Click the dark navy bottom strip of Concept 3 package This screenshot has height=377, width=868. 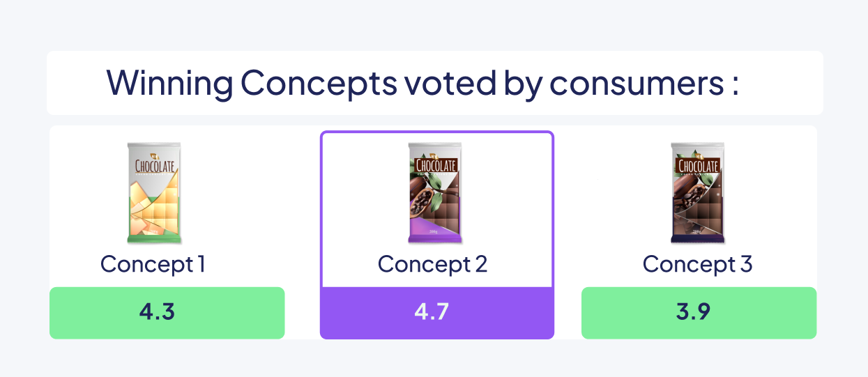699,238
